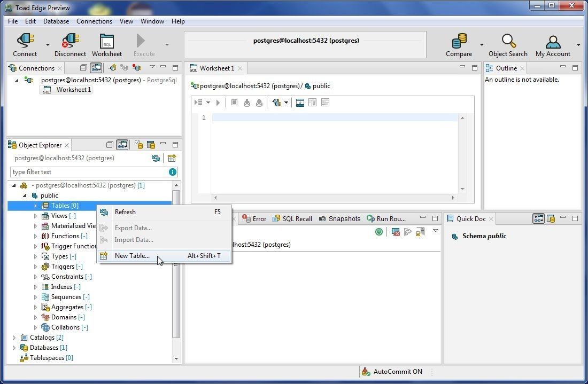Open the Compare button dropdown arrow

click(x=482, y=44)
